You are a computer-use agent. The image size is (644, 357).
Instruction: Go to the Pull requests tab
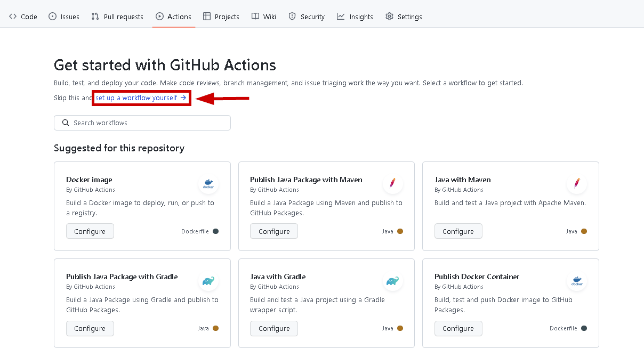point(117,17)
